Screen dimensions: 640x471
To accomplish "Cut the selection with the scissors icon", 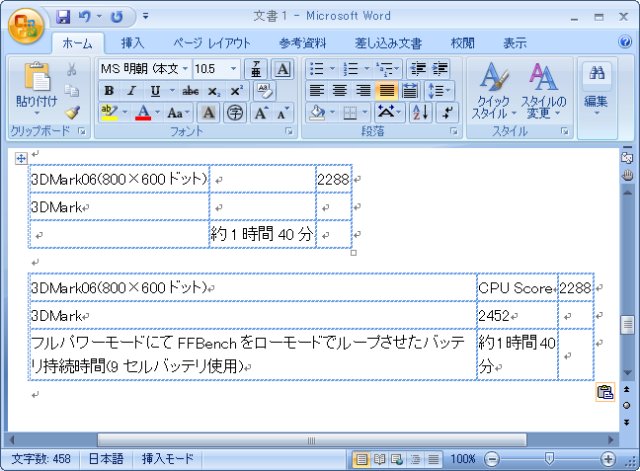I will (x=72, y=69).
